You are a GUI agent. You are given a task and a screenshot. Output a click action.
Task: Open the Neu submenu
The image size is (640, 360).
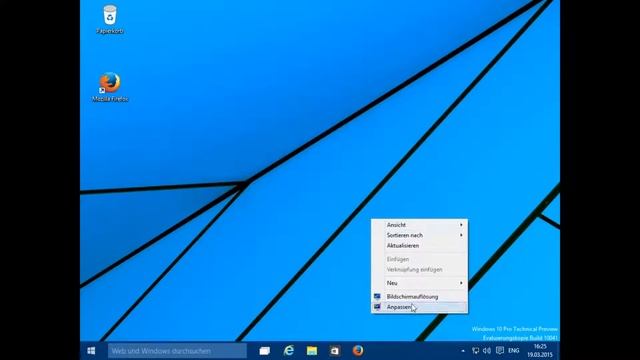420,283
